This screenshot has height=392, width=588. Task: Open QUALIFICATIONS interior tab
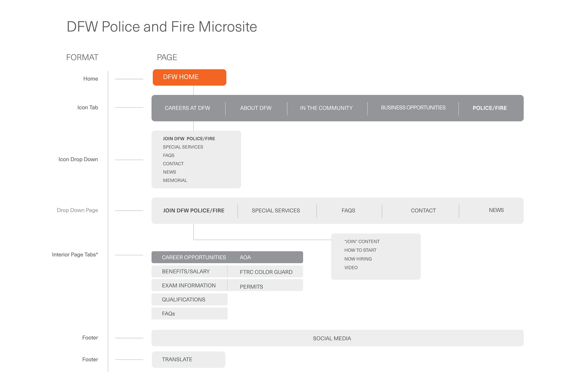tap(183, 300)
